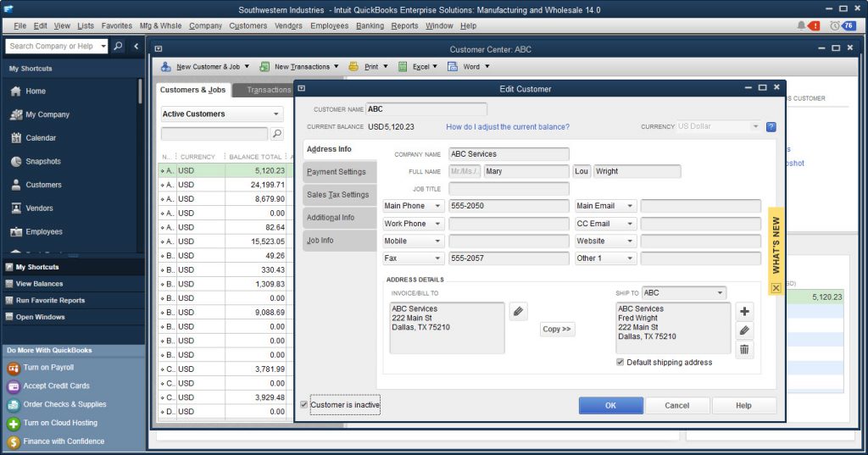Screen dimensions: 868x455
Task: Click the New Transactions icon
Action: (x=264, y=66)
